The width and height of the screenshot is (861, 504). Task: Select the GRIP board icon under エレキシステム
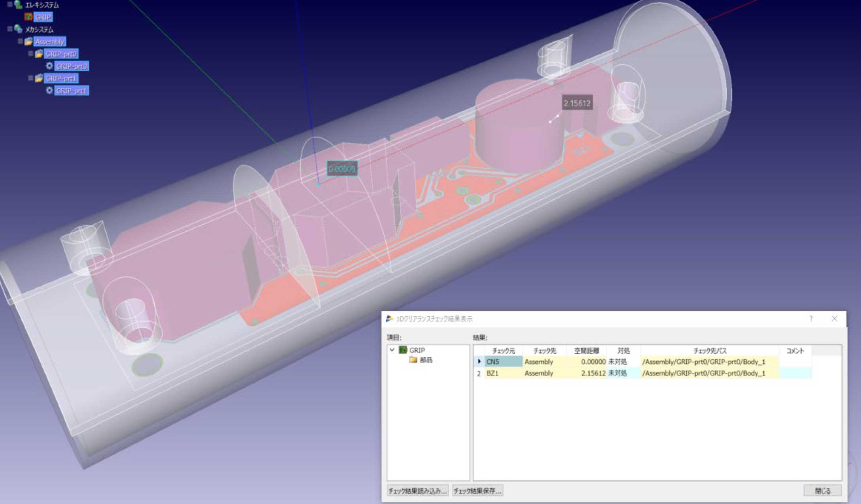(x=29, y=17)
